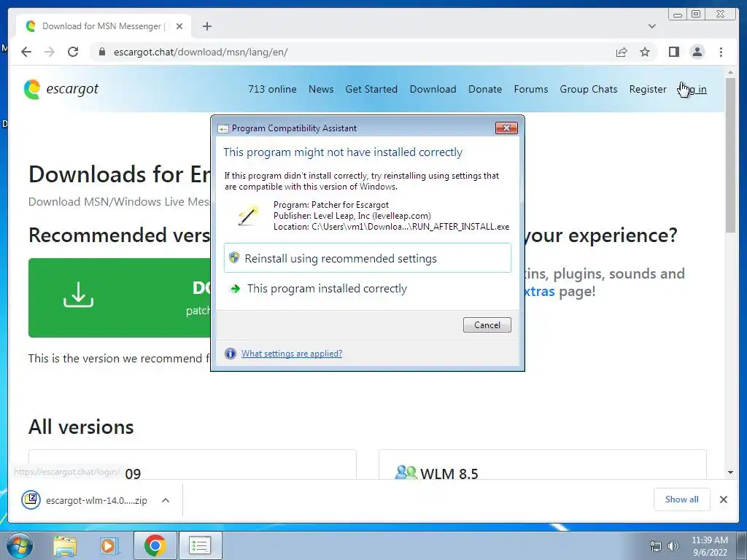Click the Patcher wand program icon
The width and height of the screenshot is (747, 560).
pyautogui.click(x=248, y=215)
